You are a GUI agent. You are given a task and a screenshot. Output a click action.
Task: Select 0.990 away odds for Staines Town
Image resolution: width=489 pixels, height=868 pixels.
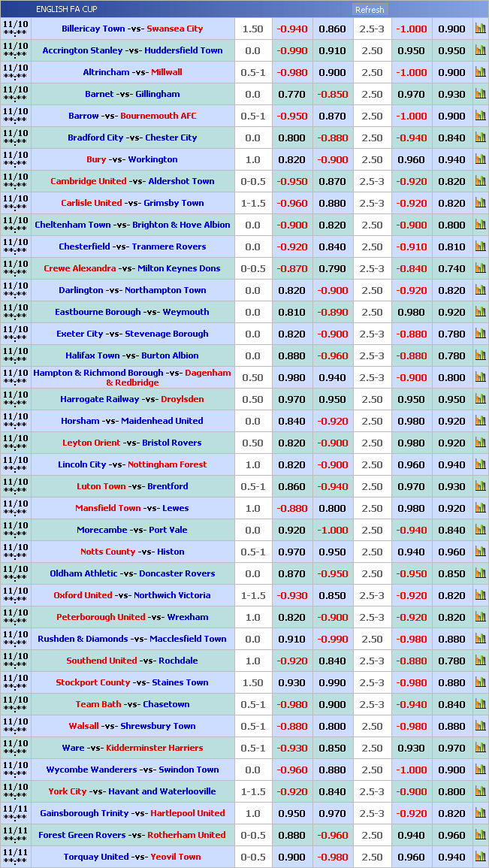(x=332, y=682)
